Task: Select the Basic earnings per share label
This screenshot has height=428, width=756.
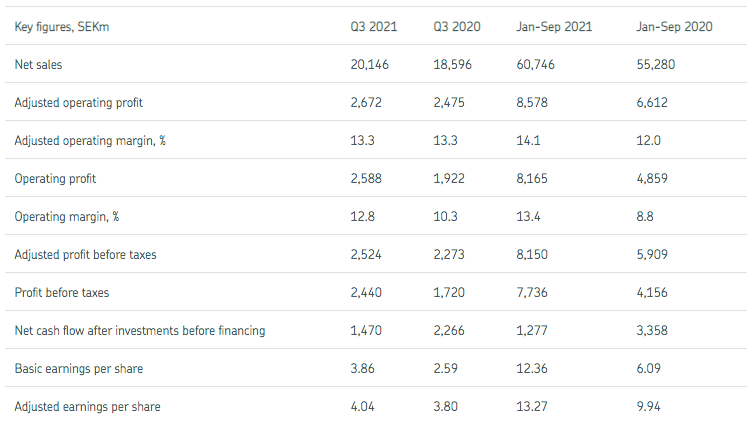Action: pos(78,368)
